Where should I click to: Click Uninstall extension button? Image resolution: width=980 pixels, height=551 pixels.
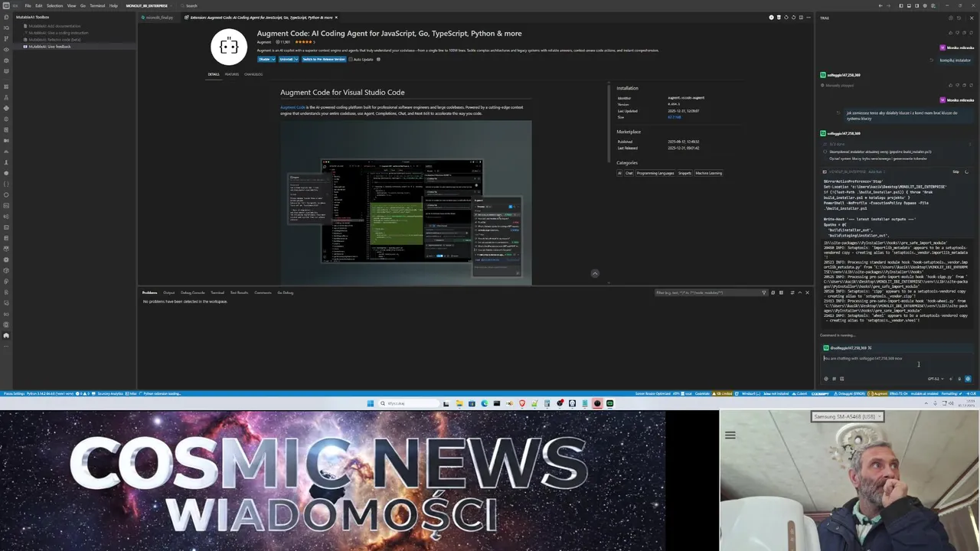[286, 59]
